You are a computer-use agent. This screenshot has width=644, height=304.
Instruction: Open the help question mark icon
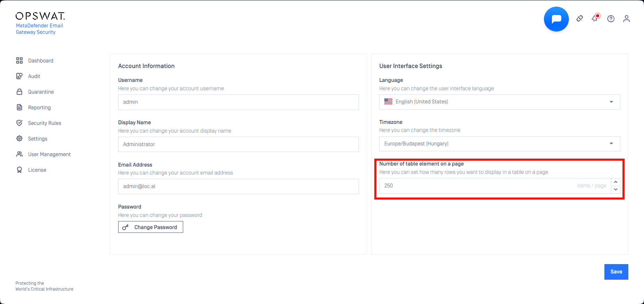click(x=611, y=19)
